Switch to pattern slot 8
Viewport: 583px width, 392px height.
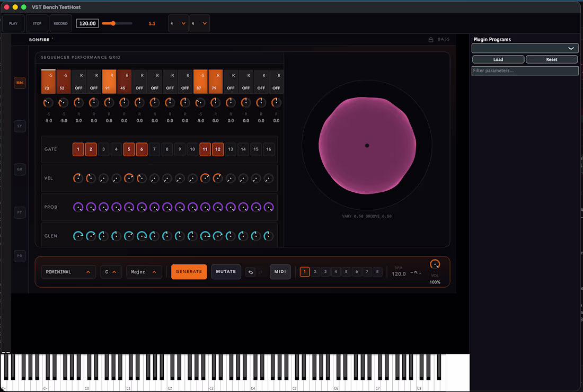click(377, 272)
